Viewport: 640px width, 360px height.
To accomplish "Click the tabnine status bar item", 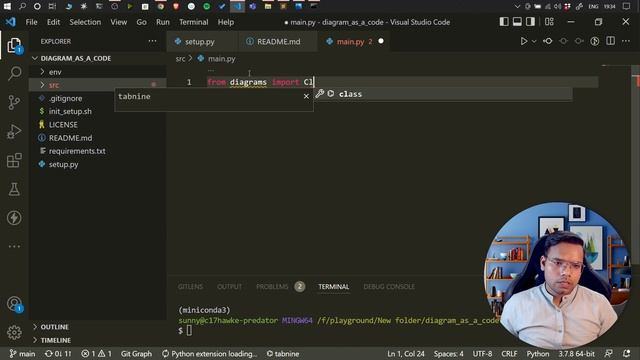I will click(282, 353).
